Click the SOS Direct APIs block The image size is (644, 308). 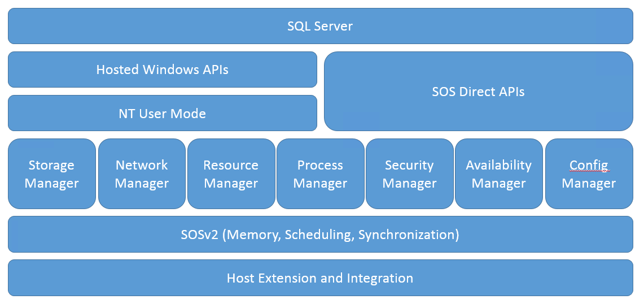[x=478, y=92]
